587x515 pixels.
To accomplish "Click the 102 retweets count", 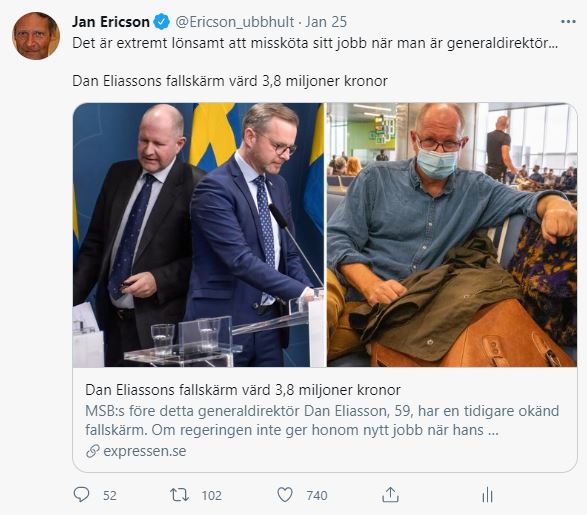I will (x=212, y=496).
